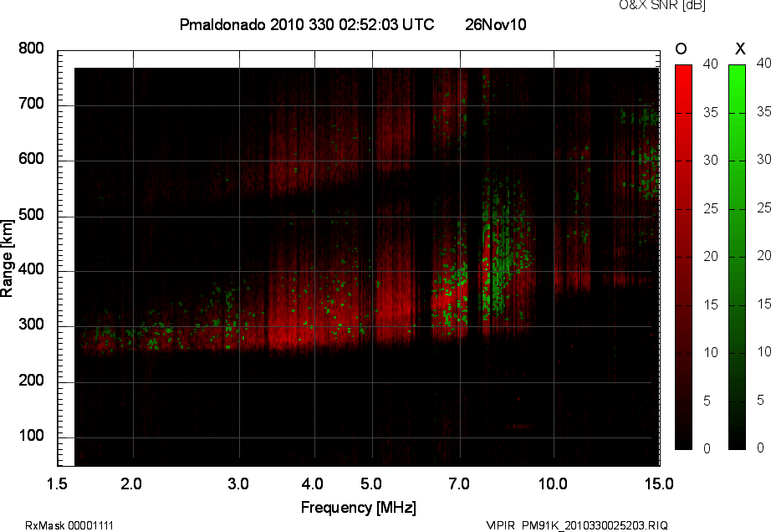Click the 800 range tick label
Viewport: 771px width, 532px height.
pos(31,49)
